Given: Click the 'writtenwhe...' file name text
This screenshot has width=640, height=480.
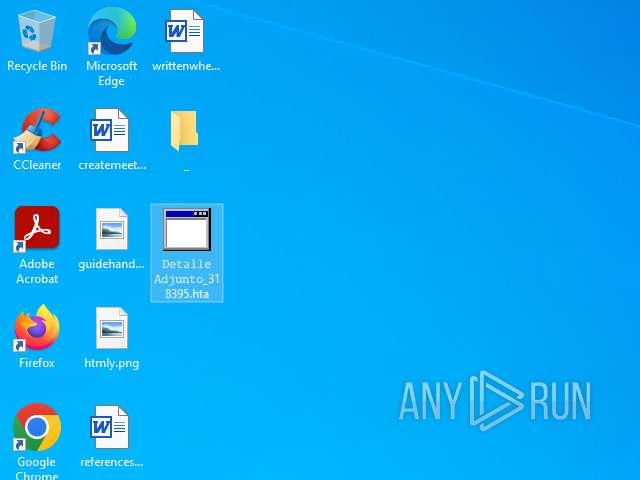Looking at the screenshot, I should click(x=186, y=66).
